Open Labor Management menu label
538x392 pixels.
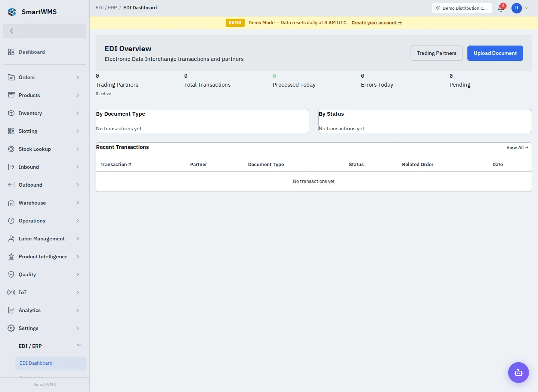coord(41,239)
